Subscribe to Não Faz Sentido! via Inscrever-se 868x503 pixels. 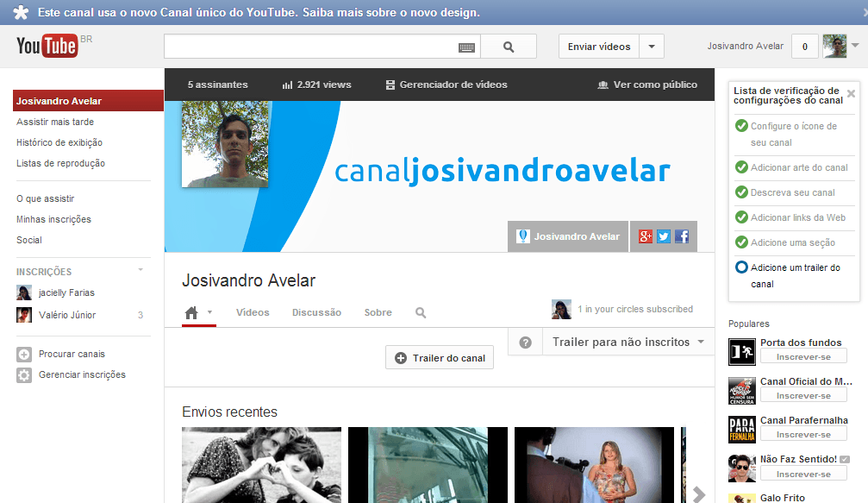click(803, 475)
